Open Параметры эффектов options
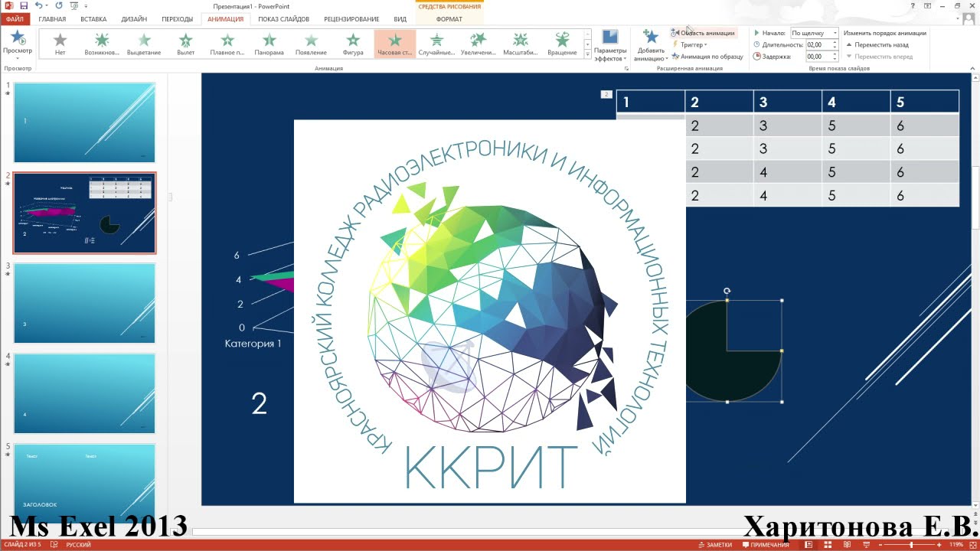 point(610,46)
